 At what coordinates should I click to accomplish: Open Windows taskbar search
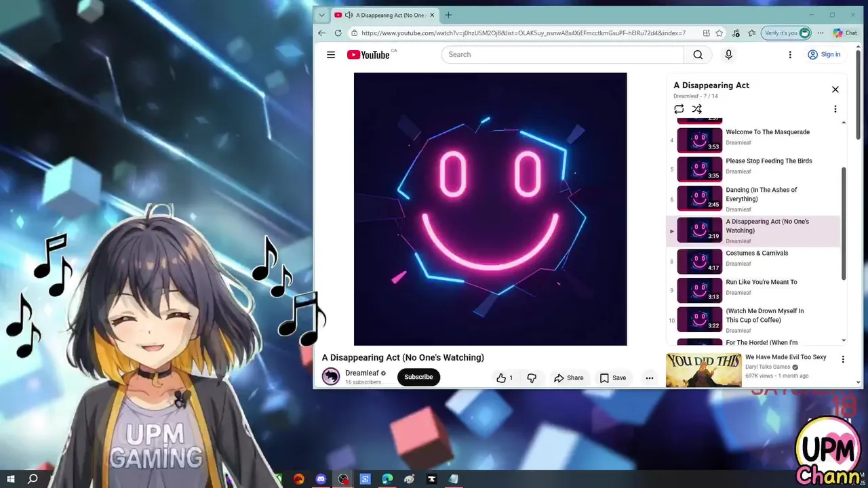tap(32, 479)
